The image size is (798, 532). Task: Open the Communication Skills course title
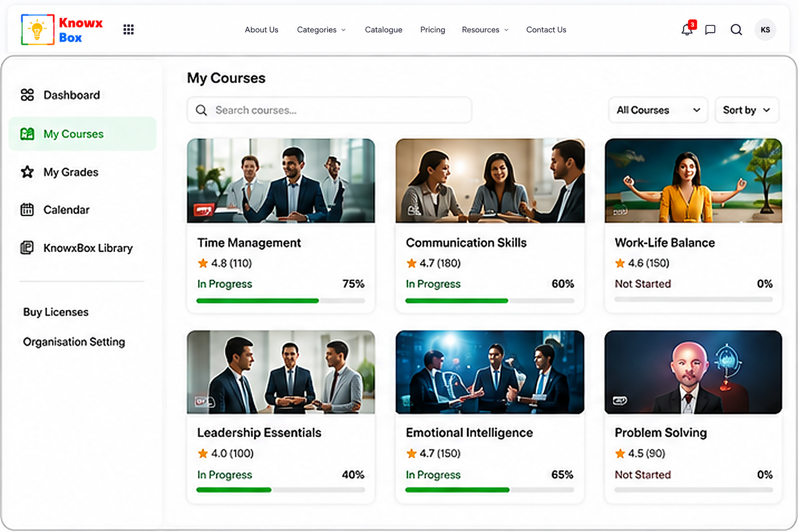[x=466, y=243]
